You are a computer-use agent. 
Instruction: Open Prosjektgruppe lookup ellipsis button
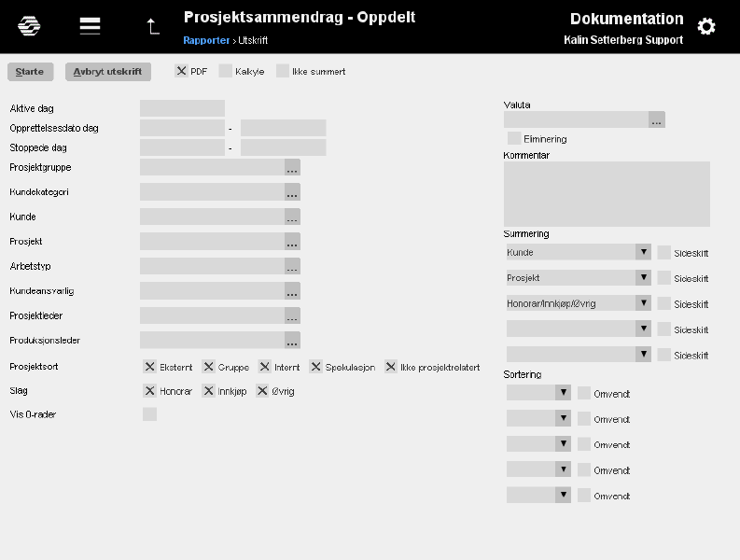click(292, 167)
